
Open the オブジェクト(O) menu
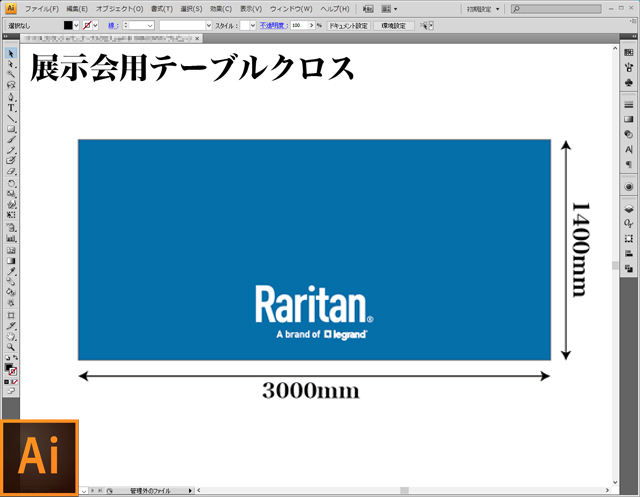click(119, 9)
